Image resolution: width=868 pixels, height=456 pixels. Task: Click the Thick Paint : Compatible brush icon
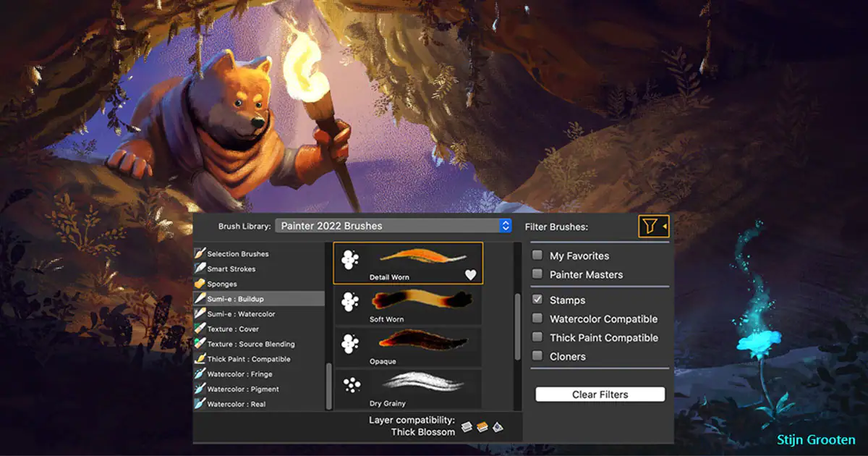coord(200,359)
